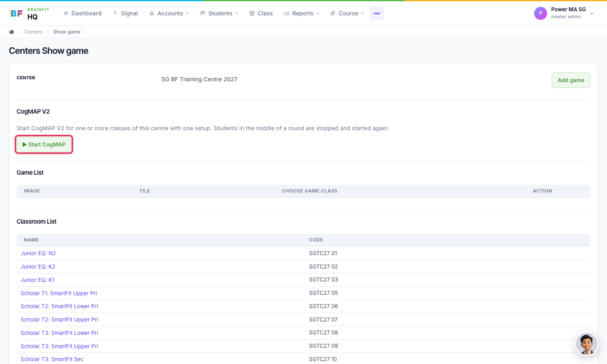This screenshot has width=607, height=364.
Task: Open Junior EQ: K2 classroom
Action: click(x=38, y=267)
